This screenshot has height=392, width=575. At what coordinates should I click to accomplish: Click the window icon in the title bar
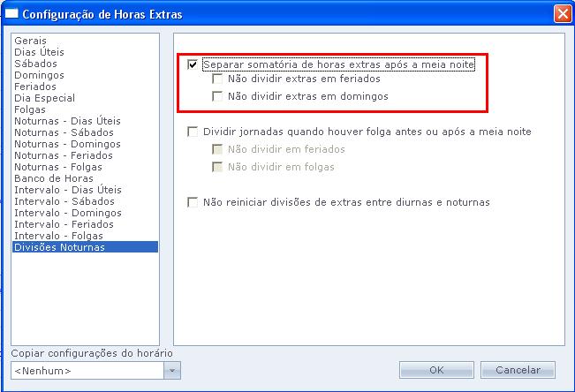click(11, 13)
